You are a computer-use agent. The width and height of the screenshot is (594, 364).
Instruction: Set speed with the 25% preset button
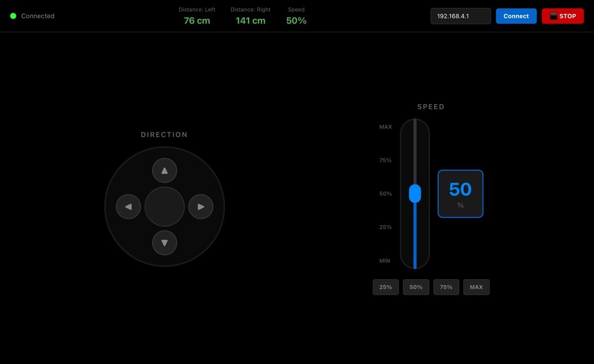point(386,287)
